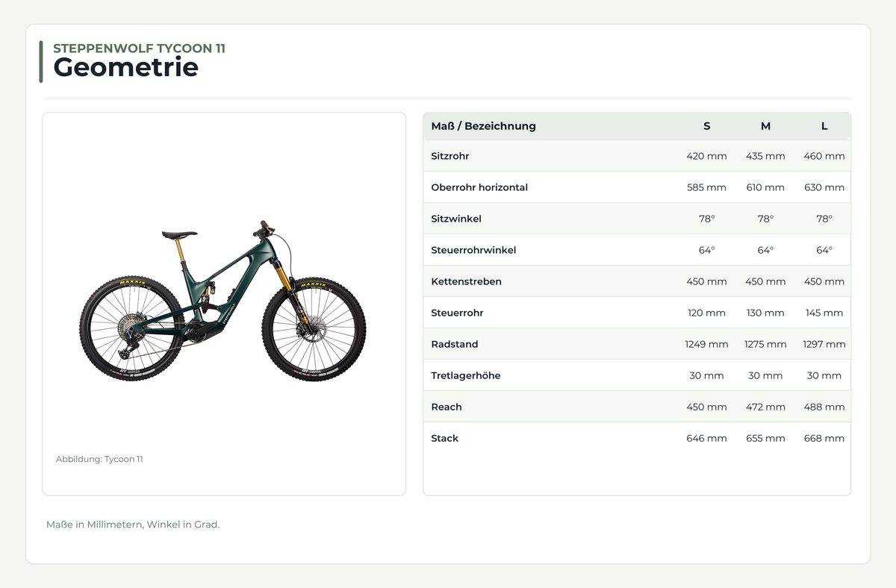Screen dimensions: 896x588
Task: Click the Kettenstreben row label
Action: click(466, 281)
